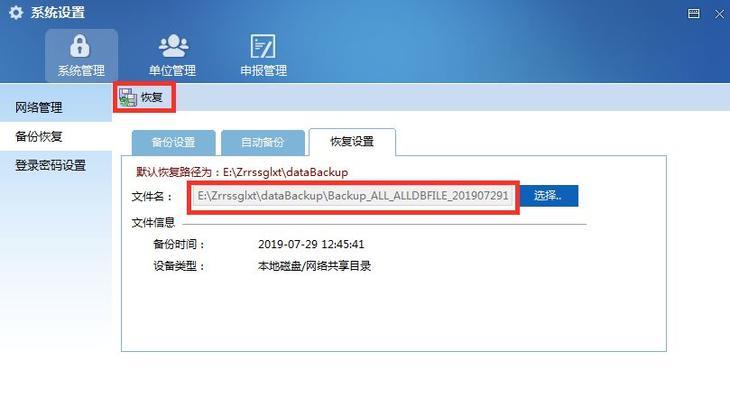Image resolution: width=730 pixels, height=400 pixels.
Task: Click the 文件名 backup path field
Action: (353, 196)
